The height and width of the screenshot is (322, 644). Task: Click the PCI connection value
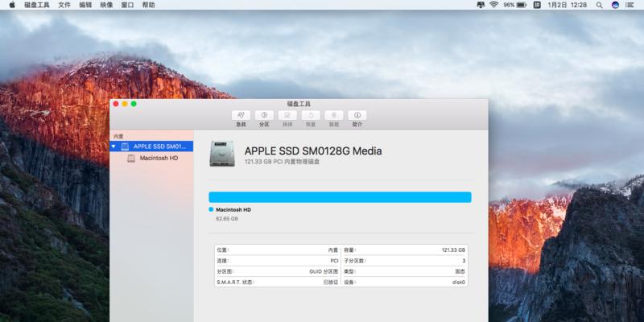point(334,261)
